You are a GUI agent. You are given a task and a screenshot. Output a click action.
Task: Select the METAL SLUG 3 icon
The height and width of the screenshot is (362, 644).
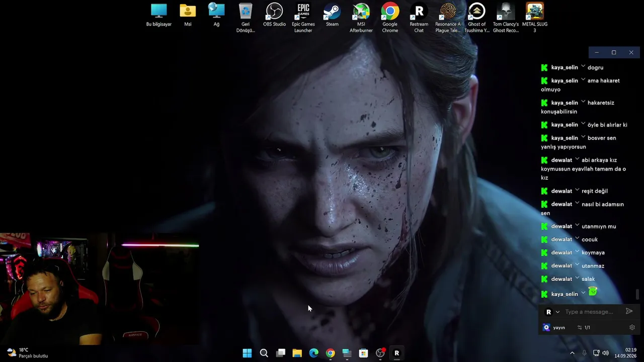coord(534,18)
